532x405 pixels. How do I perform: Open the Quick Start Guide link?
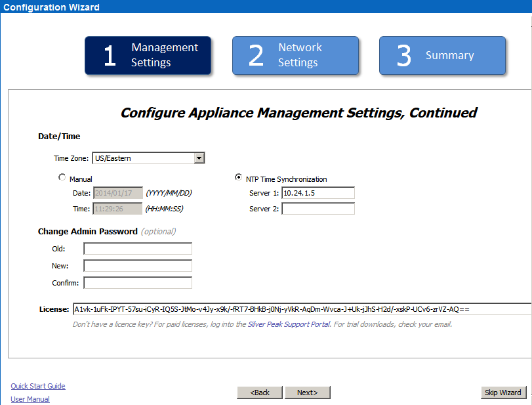pyautogui.click(x=38, y=386)
